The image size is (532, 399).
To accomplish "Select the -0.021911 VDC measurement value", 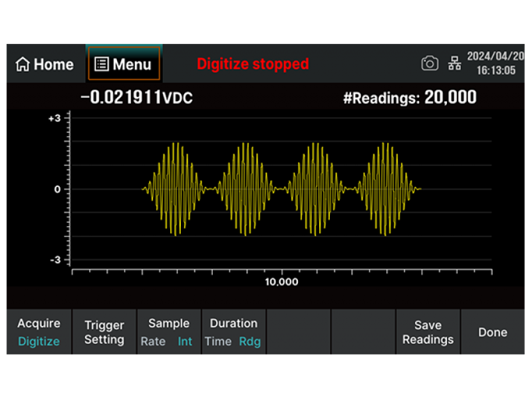I will click(x=136, y=98).
